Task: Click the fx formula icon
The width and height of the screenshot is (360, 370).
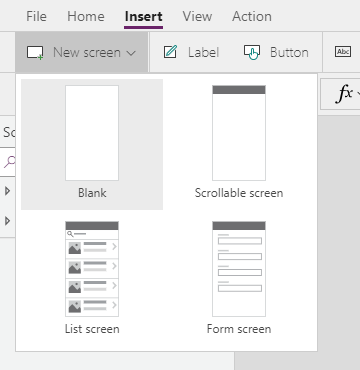Action: pos(344,93)
